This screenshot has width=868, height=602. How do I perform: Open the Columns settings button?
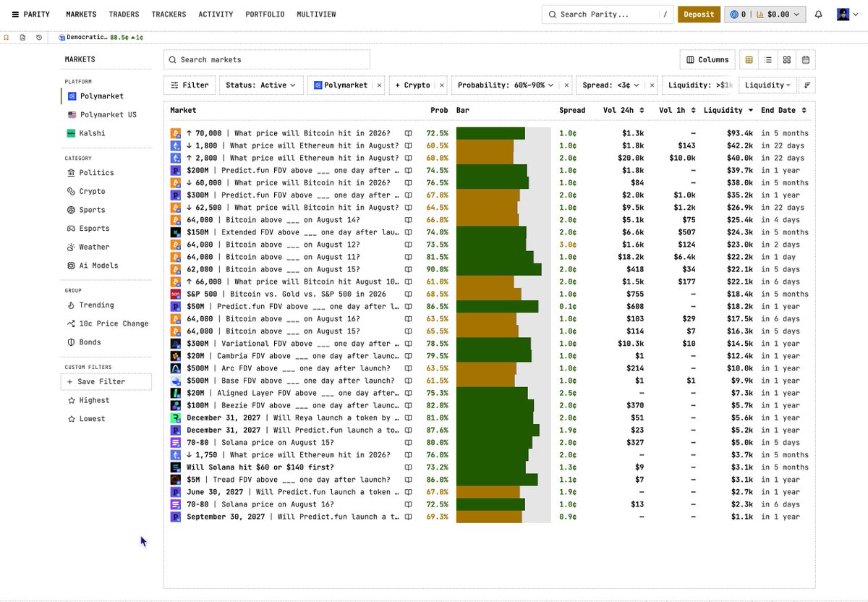pos(707,59)
